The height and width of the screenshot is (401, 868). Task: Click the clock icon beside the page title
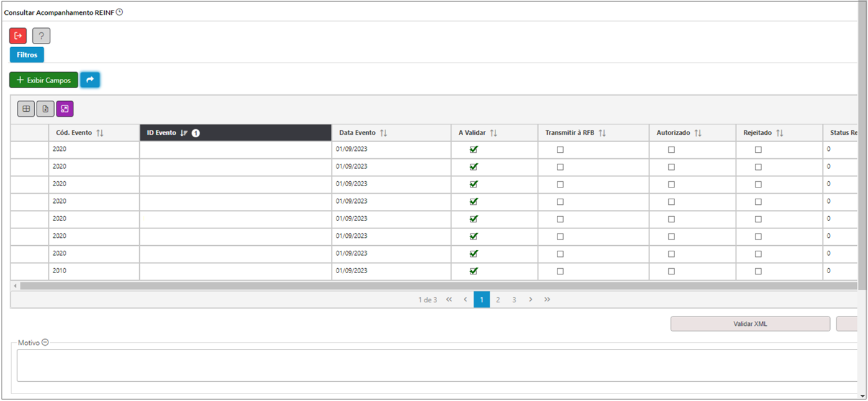pyautogui.click(x=120, y=12)
